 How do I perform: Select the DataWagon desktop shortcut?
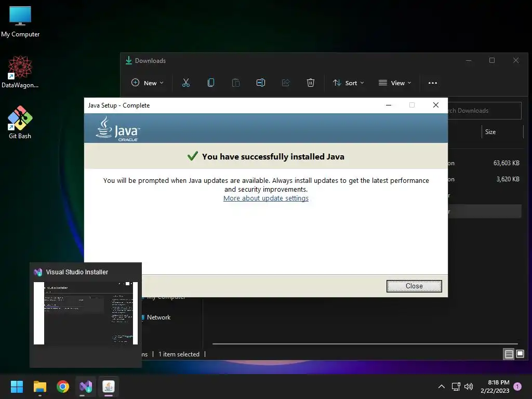(20, 72)
